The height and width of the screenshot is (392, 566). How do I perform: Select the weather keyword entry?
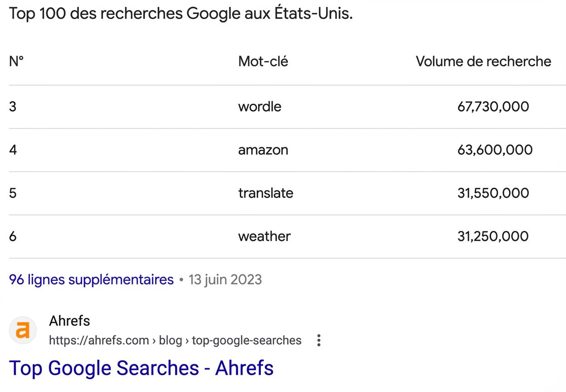pos(264,236)
